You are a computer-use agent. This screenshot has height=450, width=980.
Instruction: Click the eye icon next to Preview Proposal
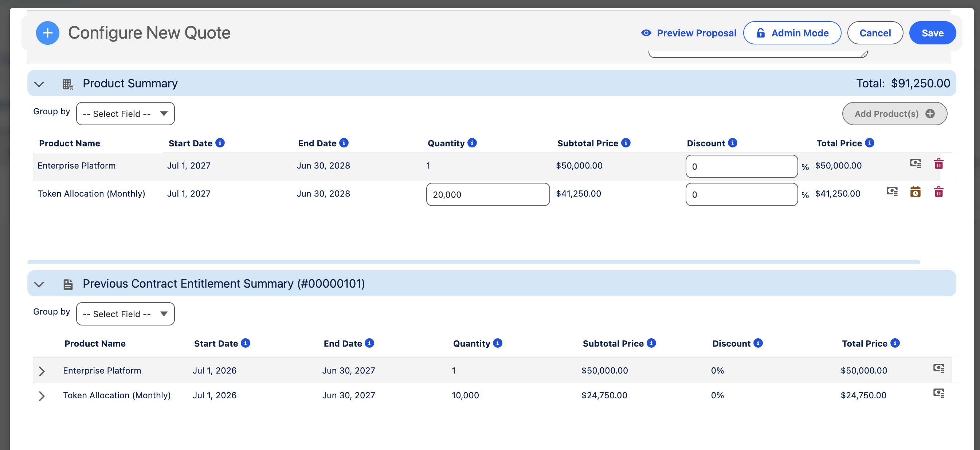tap(646, 33)
